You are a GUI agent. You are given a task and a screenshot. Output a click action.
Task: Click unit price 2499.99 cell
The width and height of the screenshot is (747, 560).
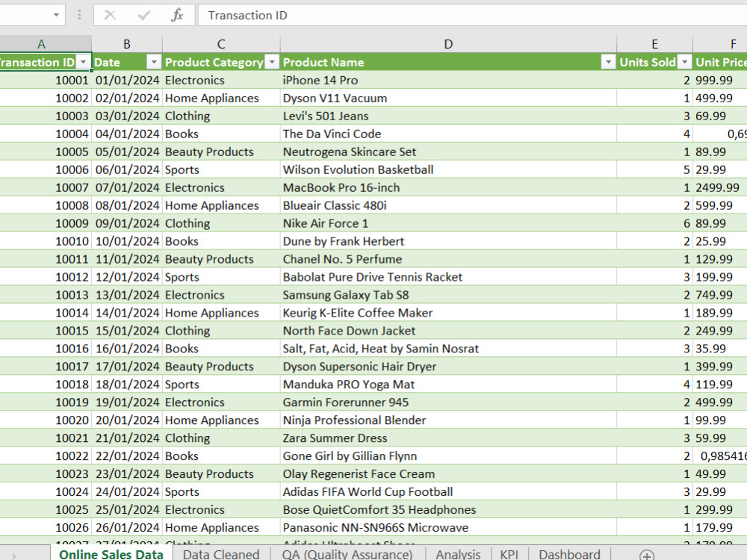tap(720, 187)
